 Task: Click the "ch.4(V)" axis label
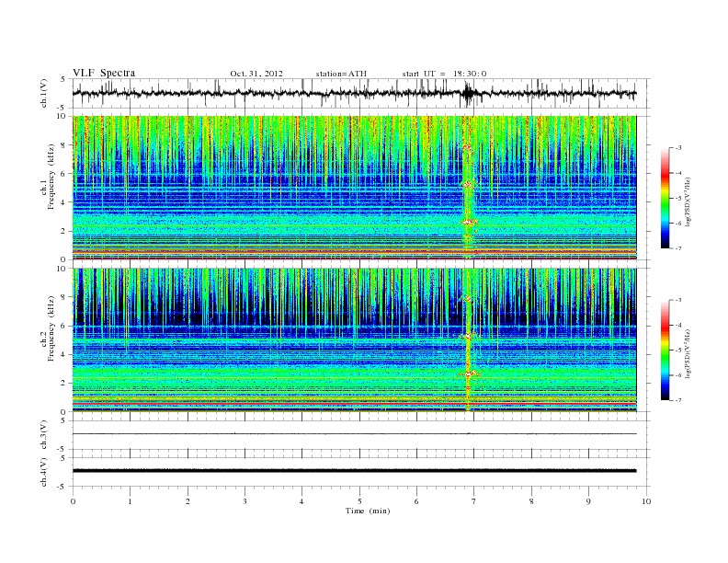[x=44, y=472]
